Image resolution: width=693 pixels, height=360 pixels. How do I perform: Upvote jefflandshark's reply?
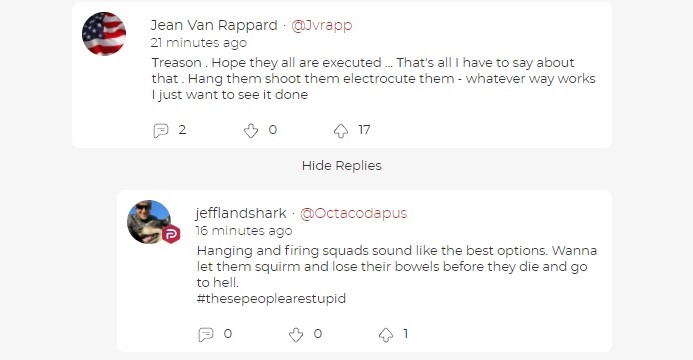[x=386, y=334]
